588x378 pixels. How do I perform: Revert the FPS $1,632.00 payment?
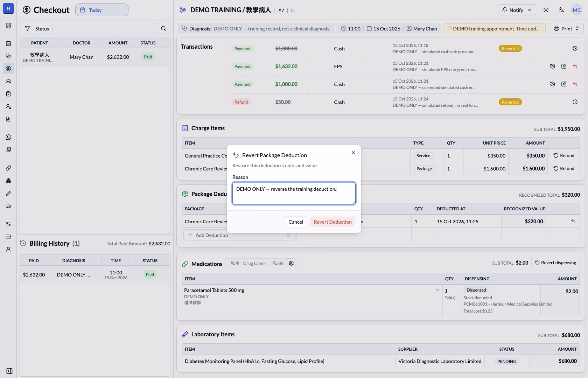(575, 66)
